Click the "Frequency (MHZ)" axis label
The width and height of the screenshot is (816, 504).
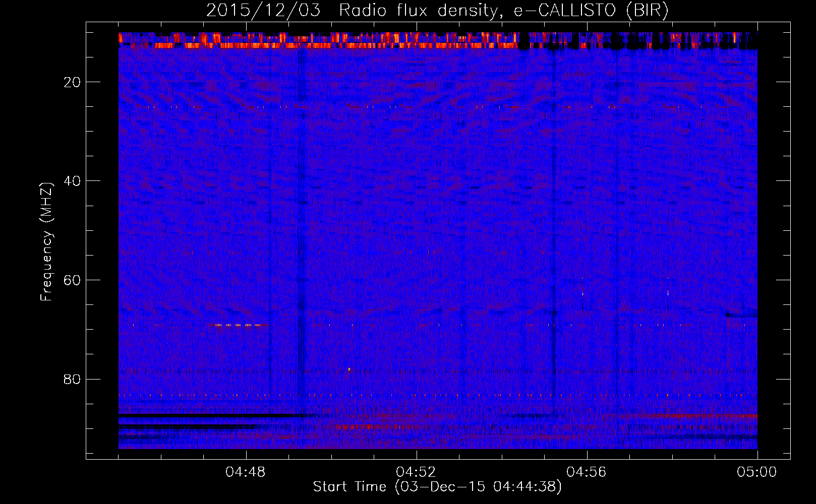tap(46, 242)
